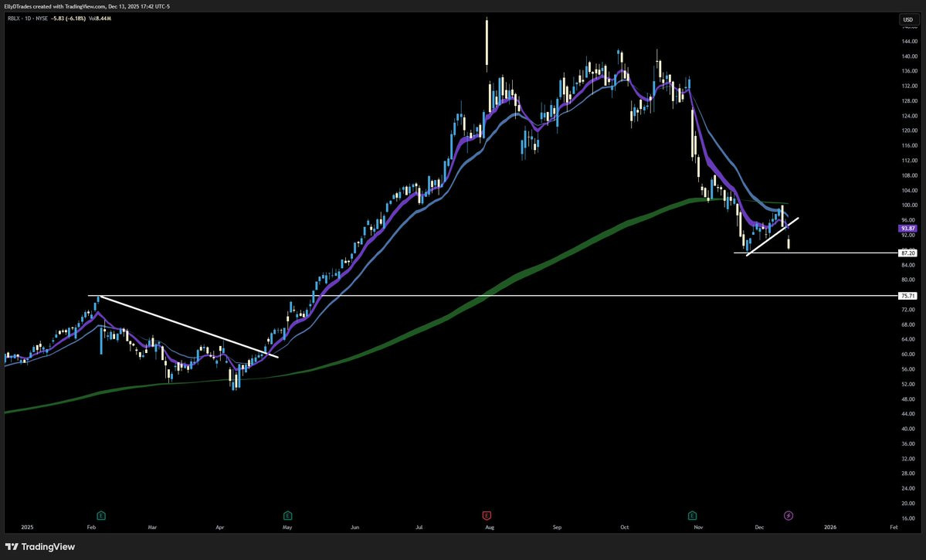Open the November earnings marker

pos(692,516)
